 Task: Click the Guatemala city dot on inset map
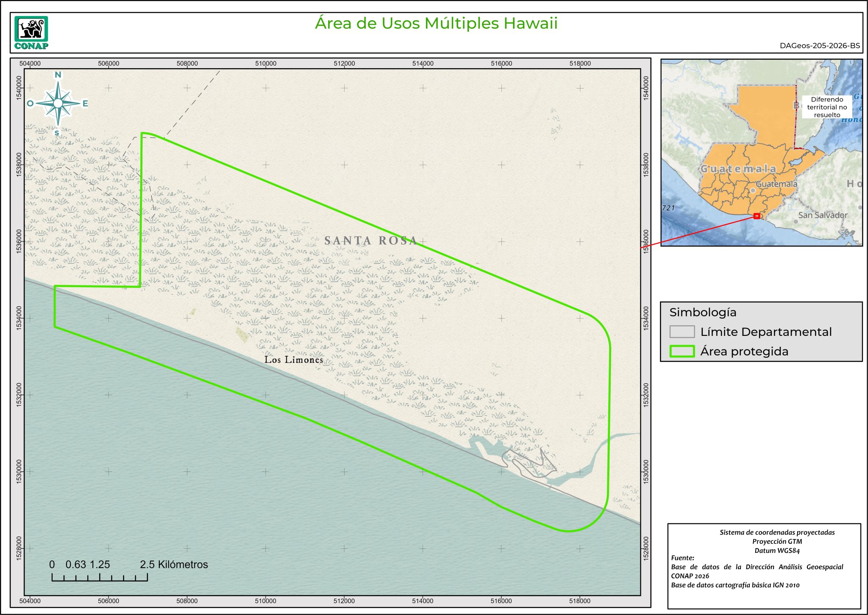pos(753,191)
